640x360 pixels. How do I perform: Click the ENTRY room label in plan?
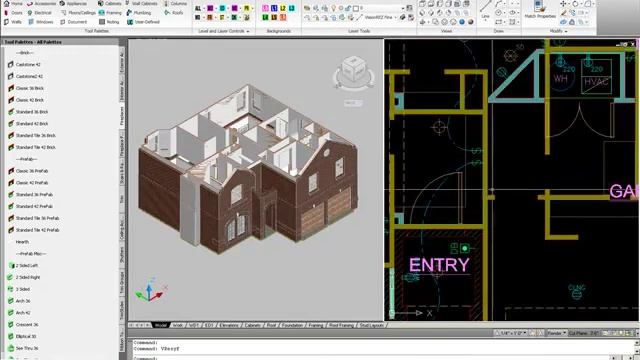(439, 265)
